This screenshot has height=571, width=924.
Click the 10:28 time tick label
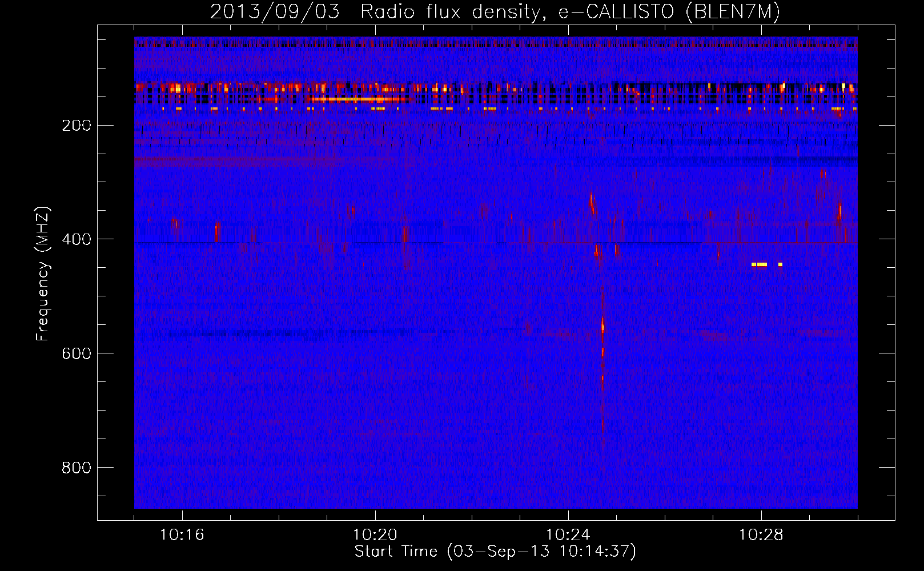pos(761,535)
